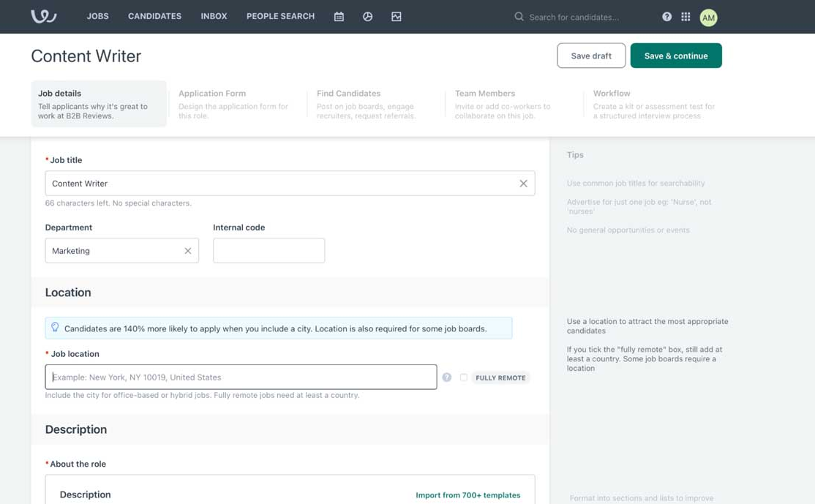Go to the Candidates menu
815x504 pixels.
[x=154, y=16]
